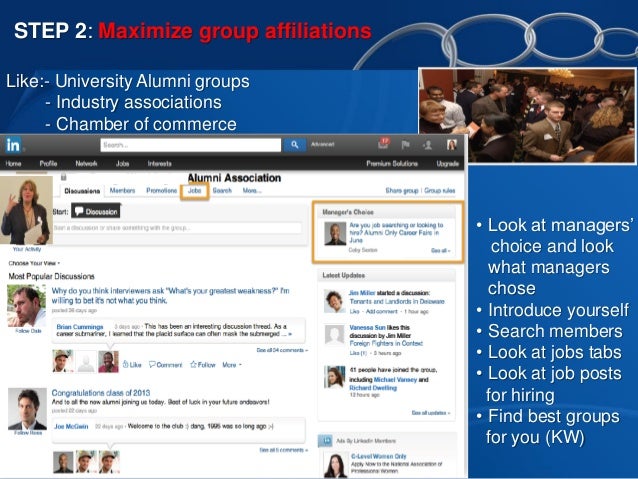Click the weakness discussion author photo
This screenshot has height=479, width=638.
(27, 306)
